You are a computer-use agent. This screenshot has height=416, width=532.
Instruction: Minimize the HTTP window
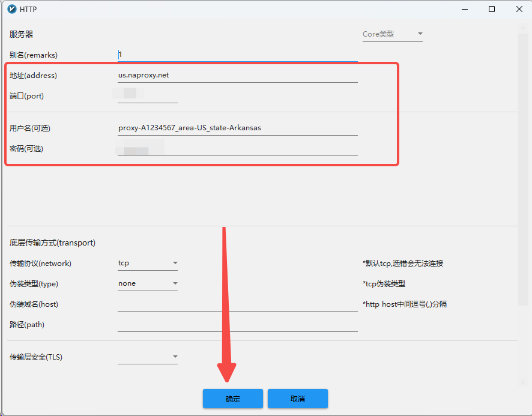click(x=465, y=9)
